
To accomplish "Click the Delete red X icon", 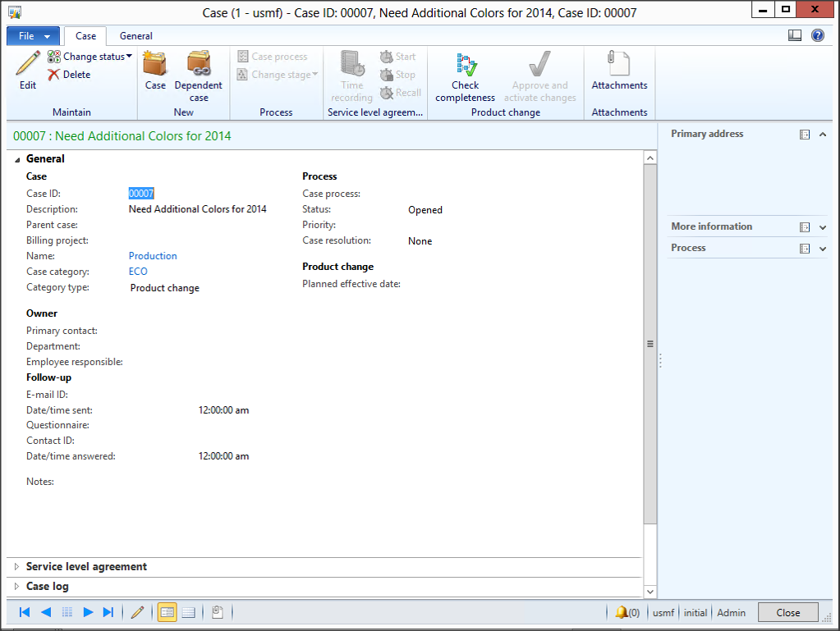I will pos(54,75).
